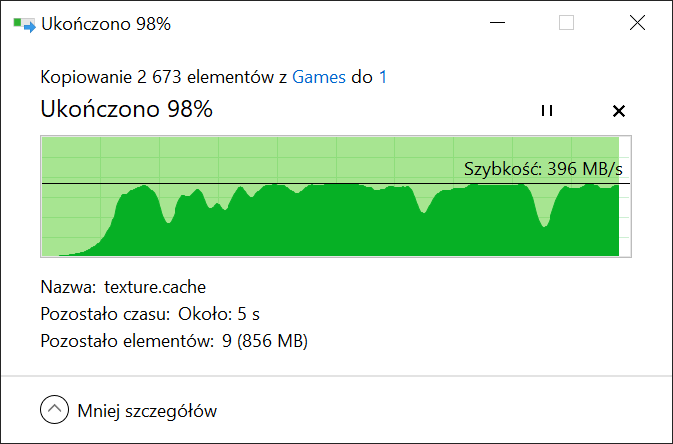Maximize the copy progress window
This screenshot has height=444, width=673.
[566, 23]
